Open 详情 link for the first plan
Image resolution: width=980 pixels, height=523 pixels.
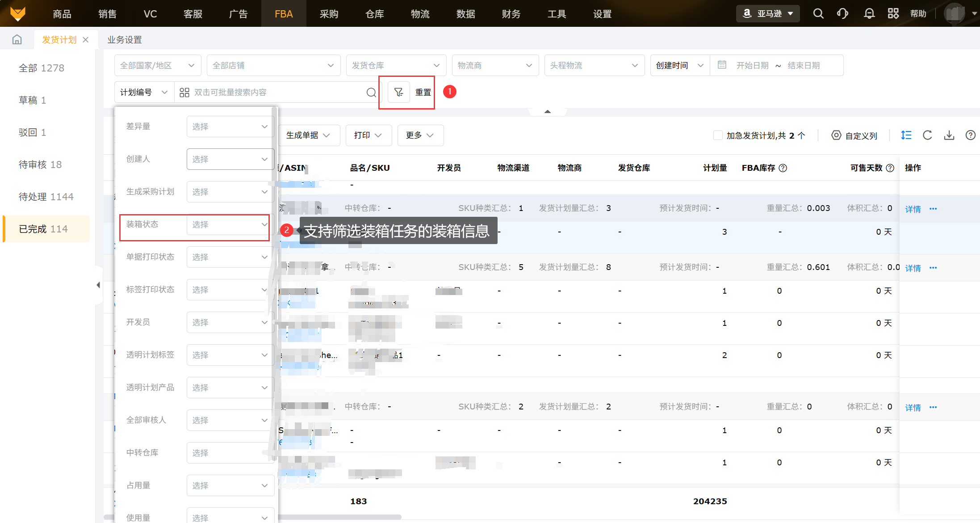point(913,209)
